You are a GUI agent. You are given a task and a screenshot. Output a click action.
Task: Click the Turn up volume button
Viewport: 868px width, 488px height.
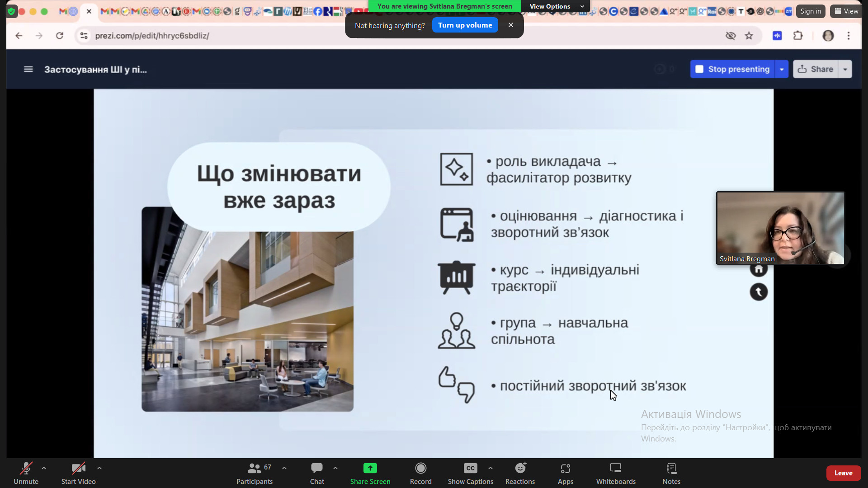point(465,25)
